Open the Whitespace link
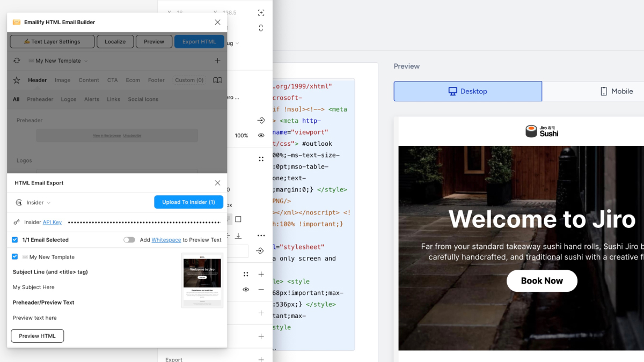Image resolution: width=644 pixels, height=362 pixels. tap(166, 240)
